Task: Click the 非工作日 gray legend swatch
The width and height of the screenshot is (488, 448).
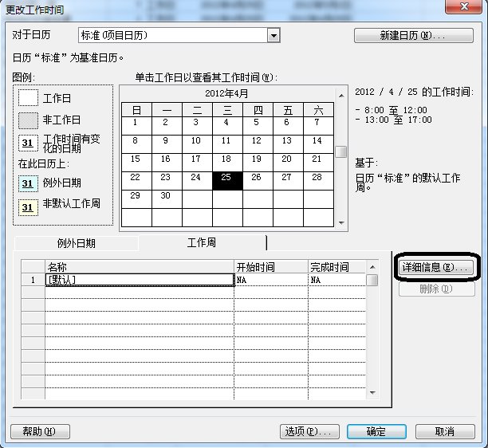Action: pos(28,120)
